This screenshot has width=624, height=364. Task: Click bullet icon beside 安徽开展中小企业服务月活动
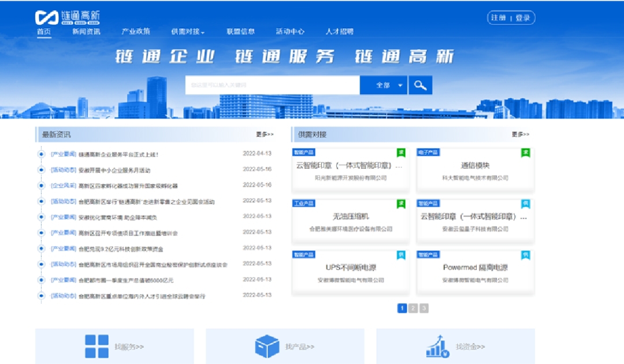41,170
